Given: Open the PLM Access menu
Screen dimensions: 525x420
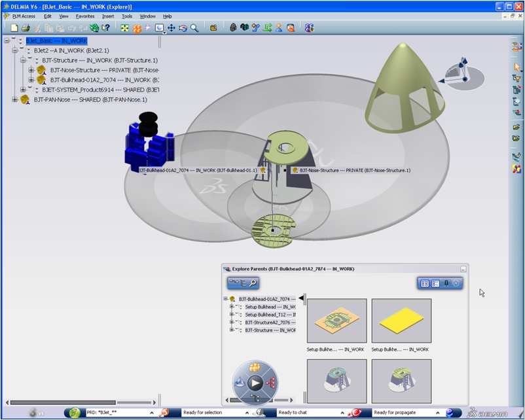Looking at the screenshot, I should pos(24,16).
